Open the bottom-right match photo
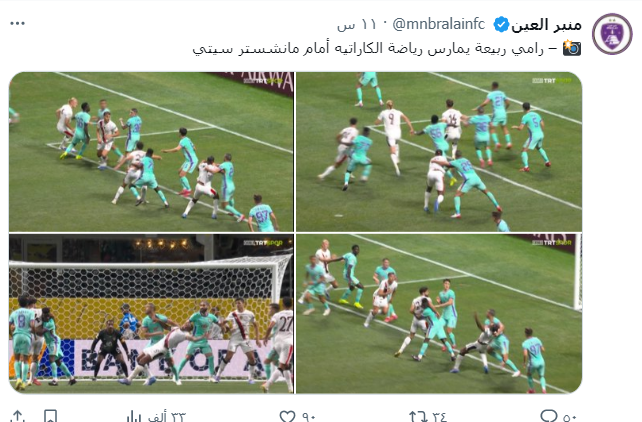The image size is (642, 422). (x=439, y=314)
